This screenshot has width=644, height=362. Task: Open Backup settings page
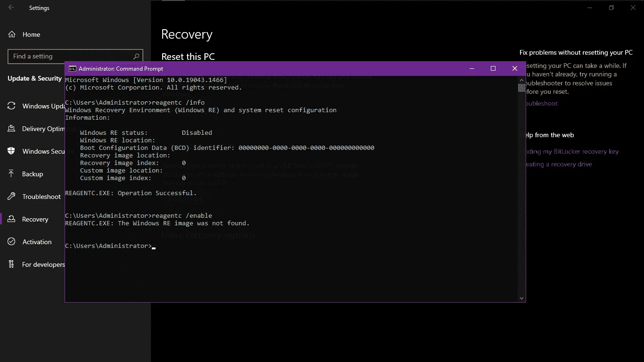(33, 174)
